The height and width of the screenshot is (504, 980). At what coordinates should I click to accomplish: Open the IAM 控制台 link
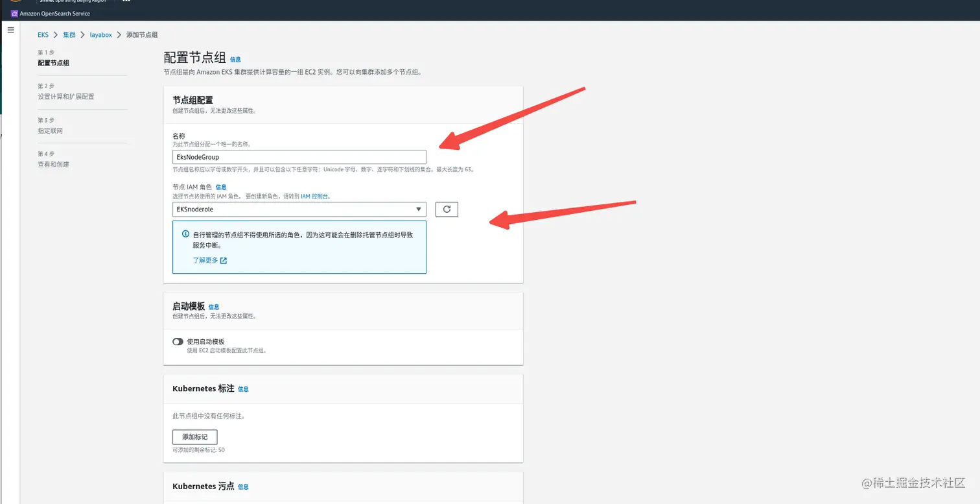(315, 196)
